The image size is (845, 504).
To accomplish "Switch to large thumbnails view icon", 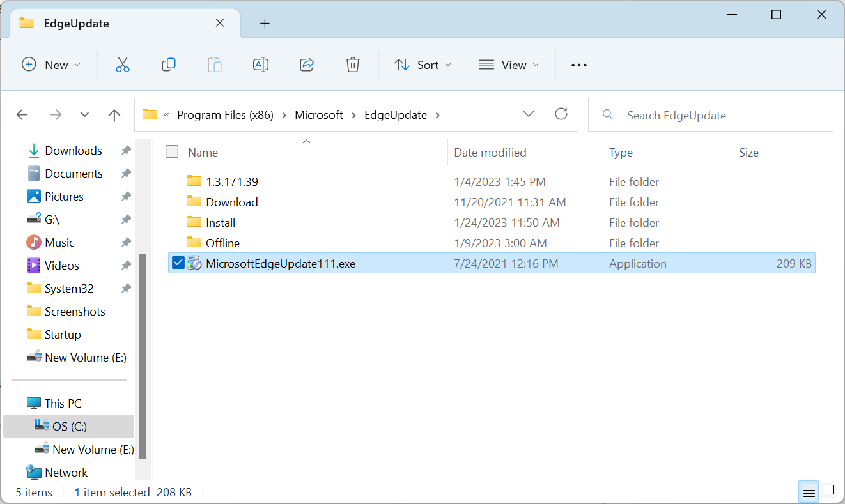I will pyautogui.click(x=828, y=491).
